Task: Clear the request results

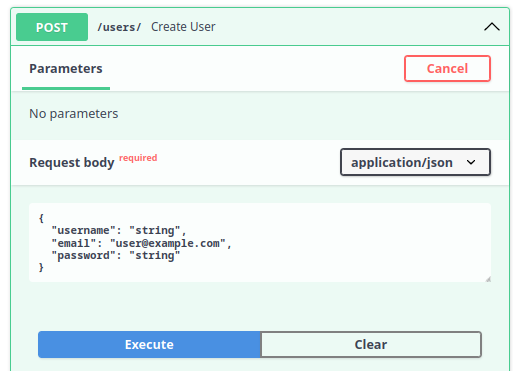Action: pyautogui.click(x=371, y=344)
